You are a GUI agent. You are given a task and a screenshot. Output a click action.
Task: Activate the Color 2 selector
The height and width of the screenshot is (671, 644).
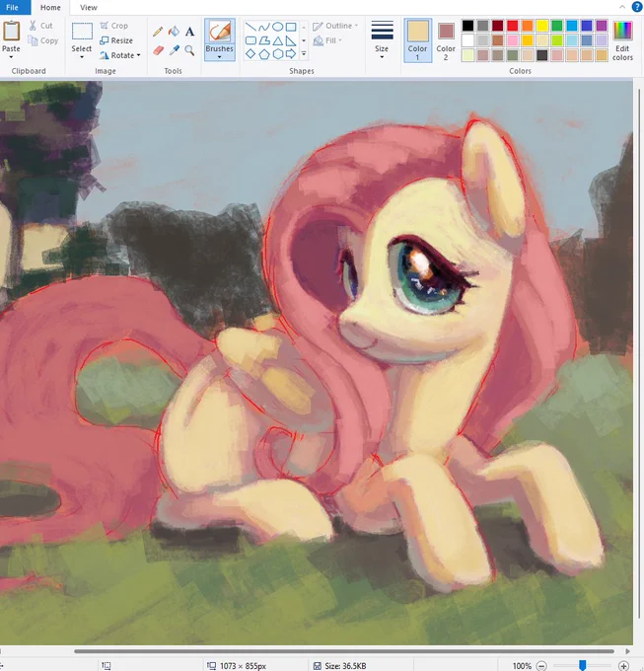pos(446,40)
